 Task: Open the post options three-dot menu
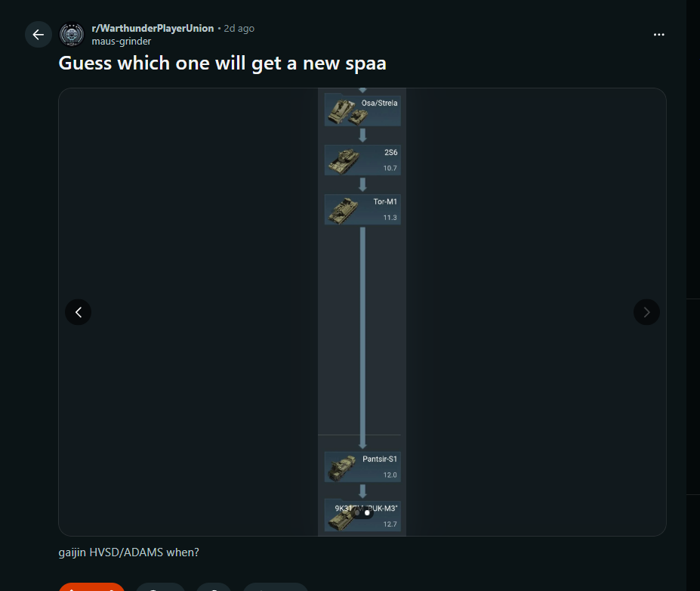pos(659,35)
